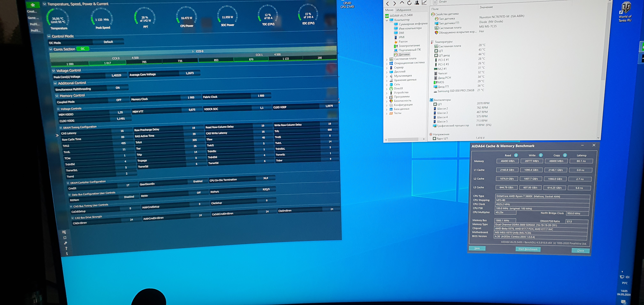The height and width of the screenshot is (305, 644).
Task: Switch to Избранное tab in AIDA64
Action: tap(403, 10)
